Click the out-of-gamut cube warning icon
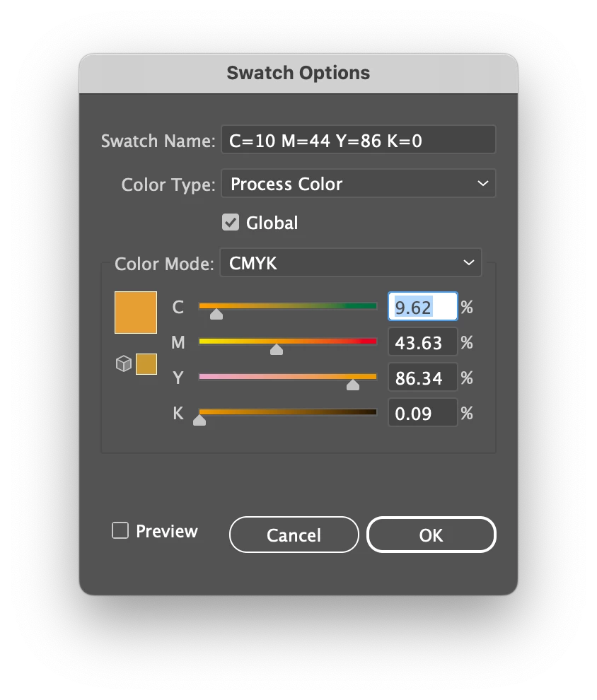The height and width of the screenshot is (700, 597). pyautogui.click(x=124, y=364)
